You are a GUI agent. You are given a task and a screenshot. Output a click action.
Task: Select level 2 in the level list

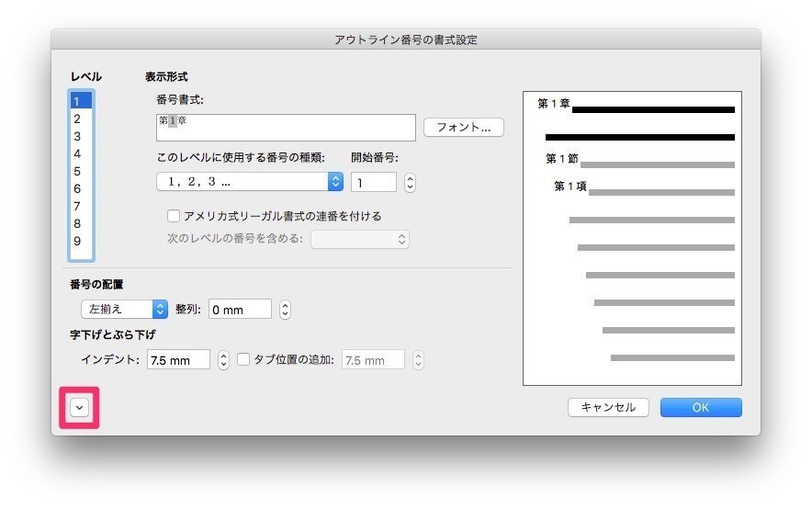click(x=81, y=119)
